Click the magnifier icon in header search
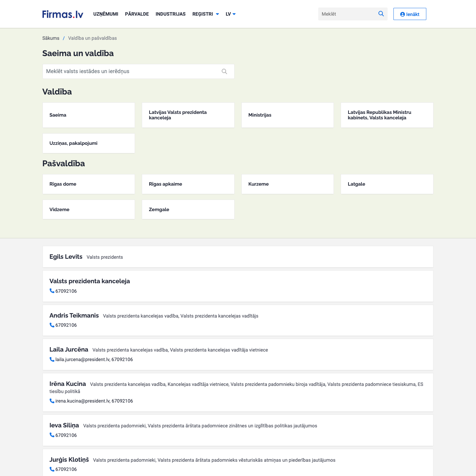 pos(381,14)
